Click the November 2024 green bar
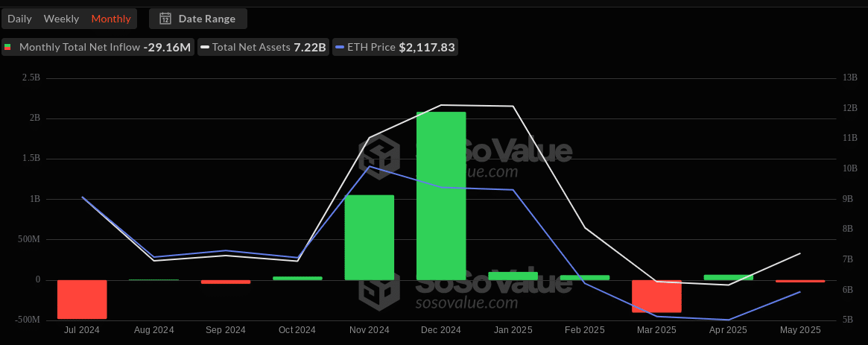This screenshot has height=345, width=868. 369,237
